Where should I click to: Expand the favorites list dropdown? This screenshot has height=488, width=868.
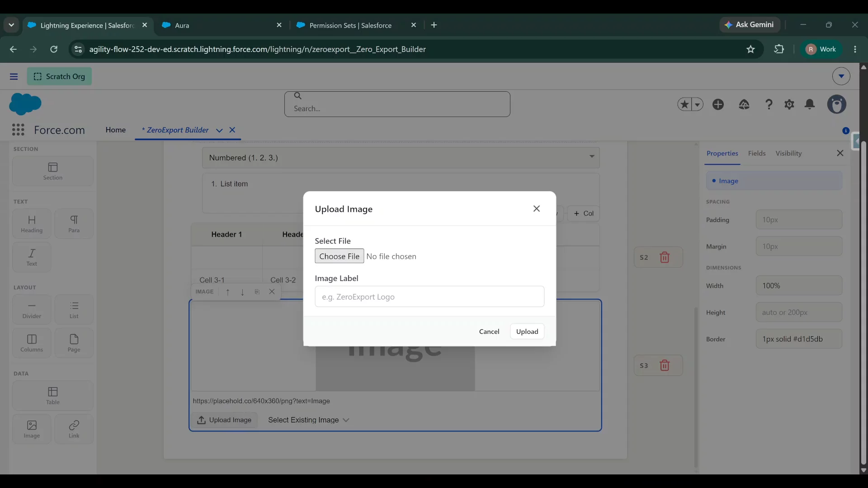[698, 104]
